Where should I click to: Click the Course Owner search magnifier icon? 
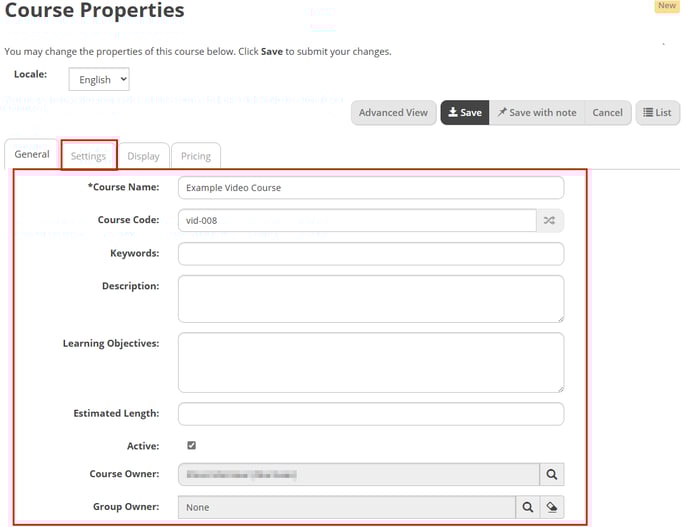pos(551,475)
